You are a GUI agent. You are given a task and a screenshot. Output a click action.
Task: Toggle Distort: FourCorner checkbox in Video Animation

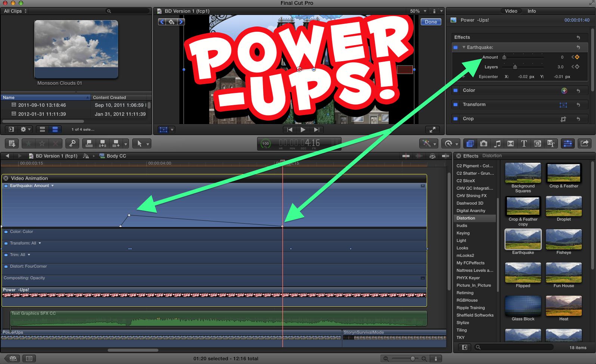(x=6, y=267)
